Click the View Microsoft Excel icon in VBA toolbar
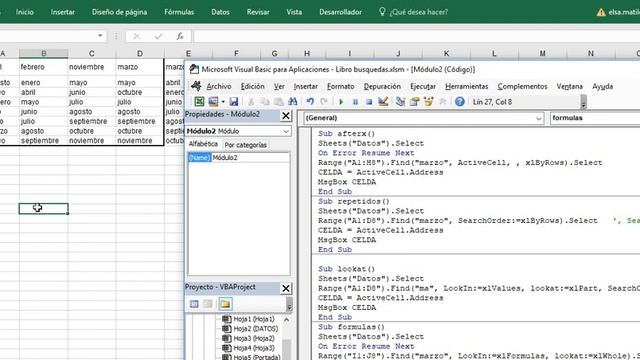The image size is (640, 360). (x=199, y=102)
